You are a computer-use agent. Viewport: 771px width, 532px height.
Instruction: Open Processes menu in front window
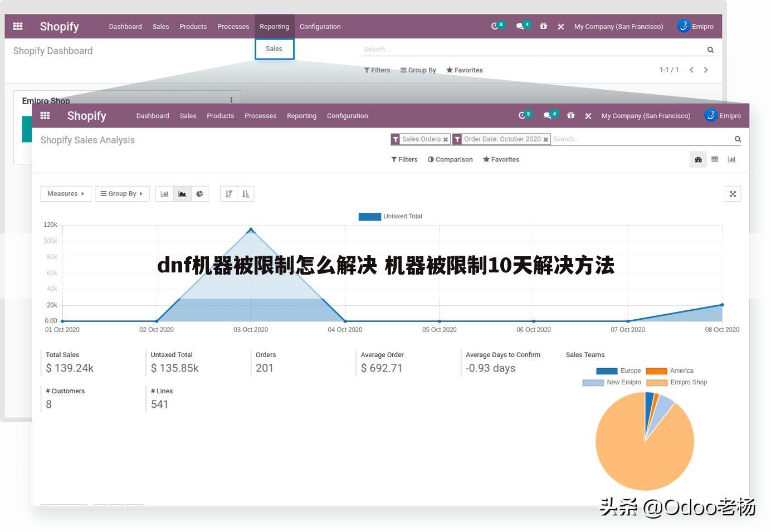pyautogui.click(x=260, y=116)
